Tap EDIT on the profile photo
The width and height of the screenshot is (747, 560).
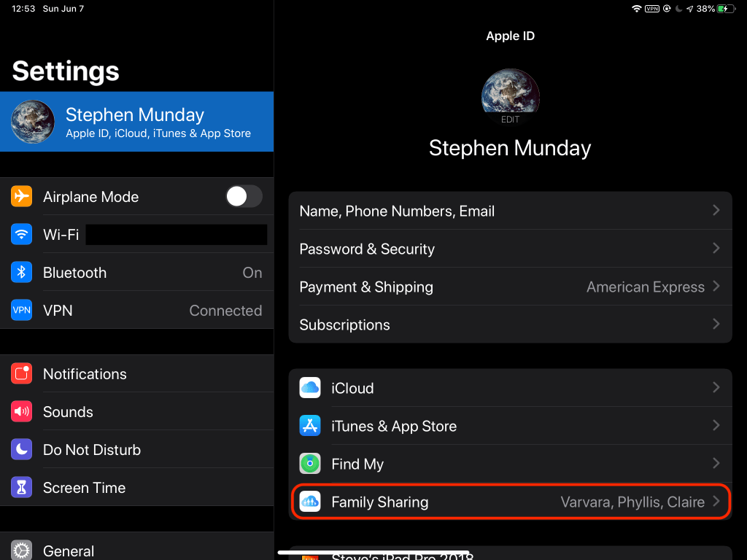510,120
